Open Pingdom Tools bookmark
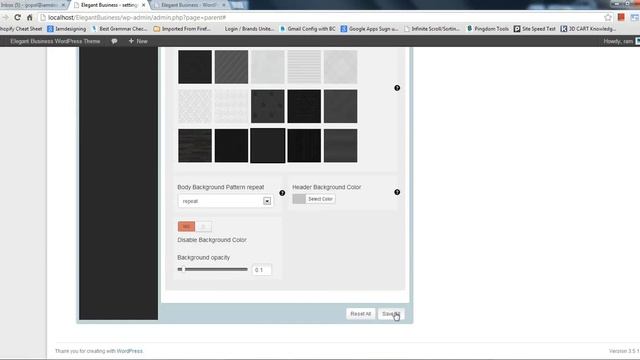Screen dimensions: 640x360 [488, 29]
